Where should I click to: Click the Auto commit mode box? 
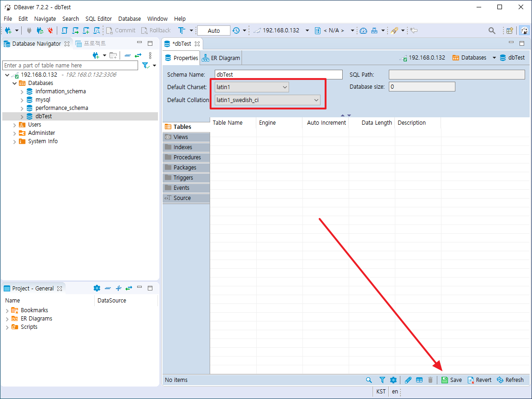point(214,30)
